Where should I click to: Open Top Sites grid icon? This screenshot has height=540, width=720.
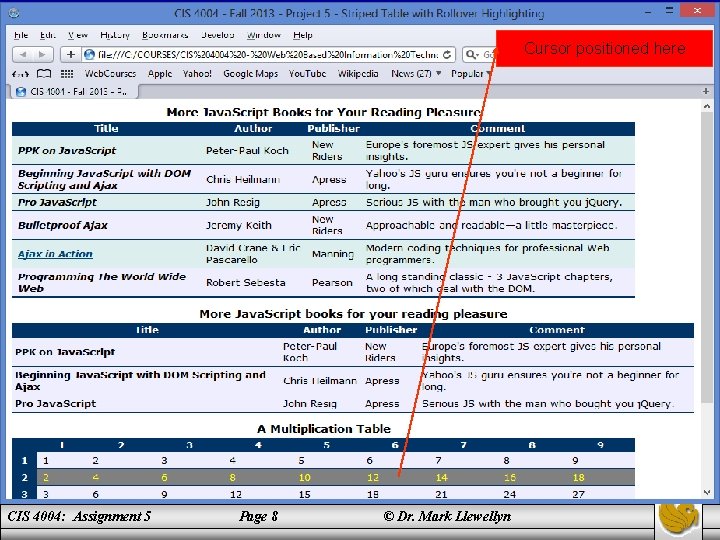(x=67, y=73)
